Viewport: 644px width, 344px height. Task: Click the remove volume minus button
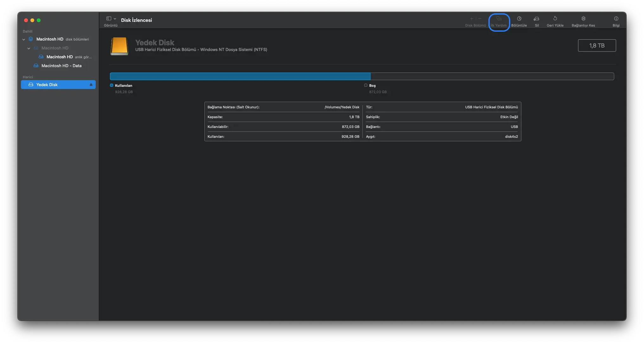[x=480, y=19]
